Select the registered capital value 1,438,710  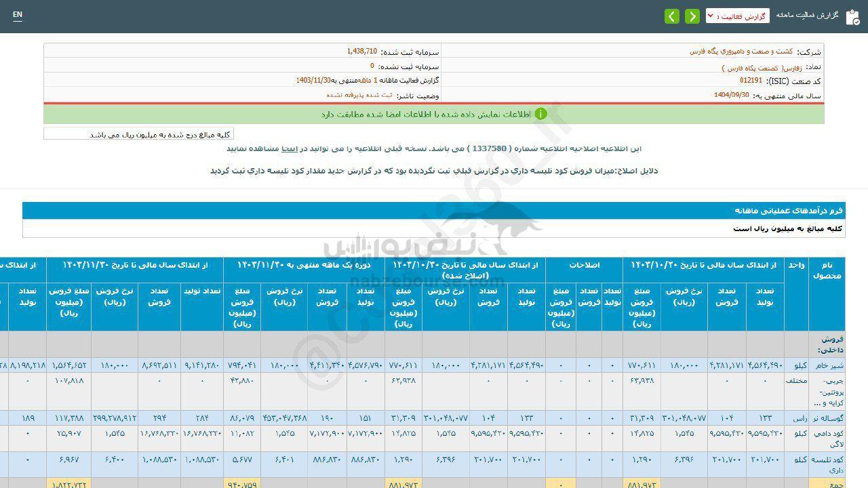361,52
